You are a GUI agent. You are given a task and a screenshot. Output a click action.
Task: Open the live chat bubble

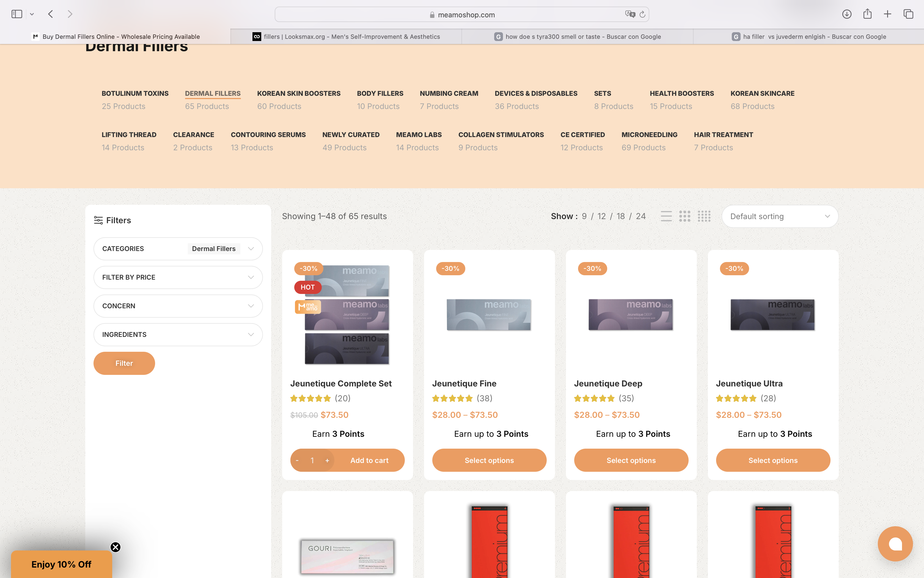895,544
